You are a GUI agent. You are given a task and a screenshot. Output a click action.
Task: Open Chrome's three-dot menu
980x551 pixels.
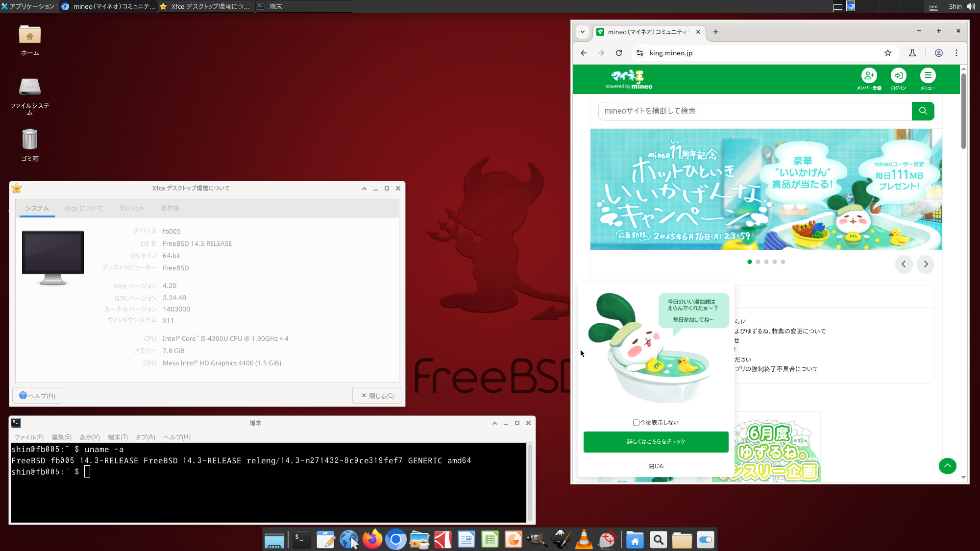pos(956,53)
